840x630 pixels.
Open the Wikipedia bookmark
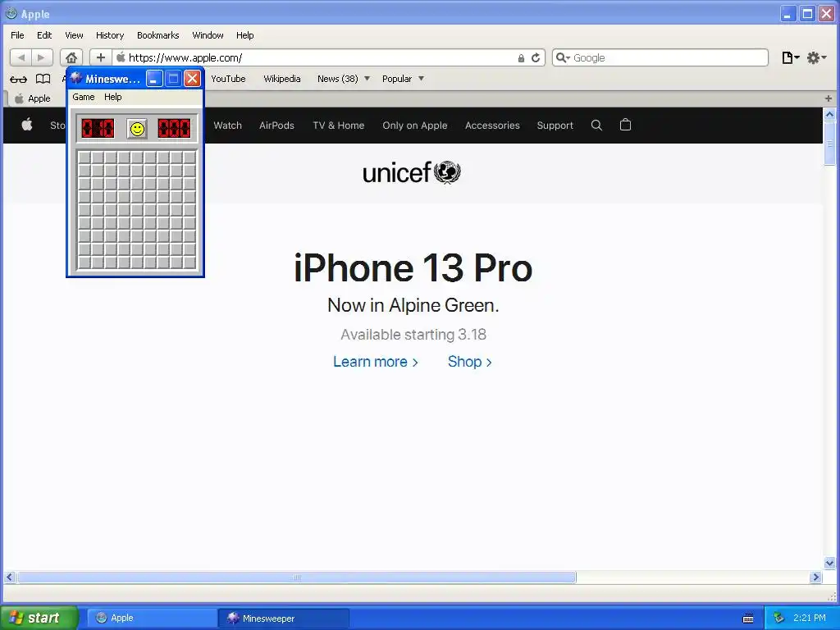282,79
